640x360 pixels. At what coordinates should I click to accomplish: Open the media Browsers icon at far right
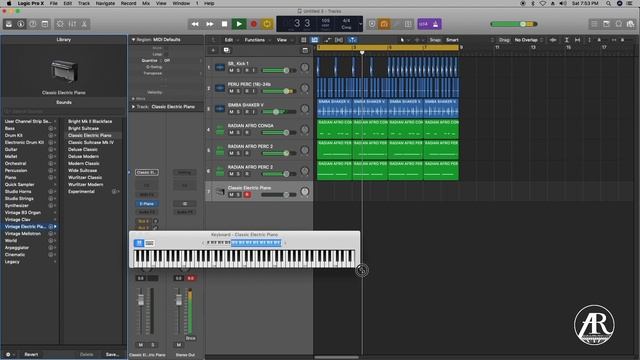click(x=631, y=24)
